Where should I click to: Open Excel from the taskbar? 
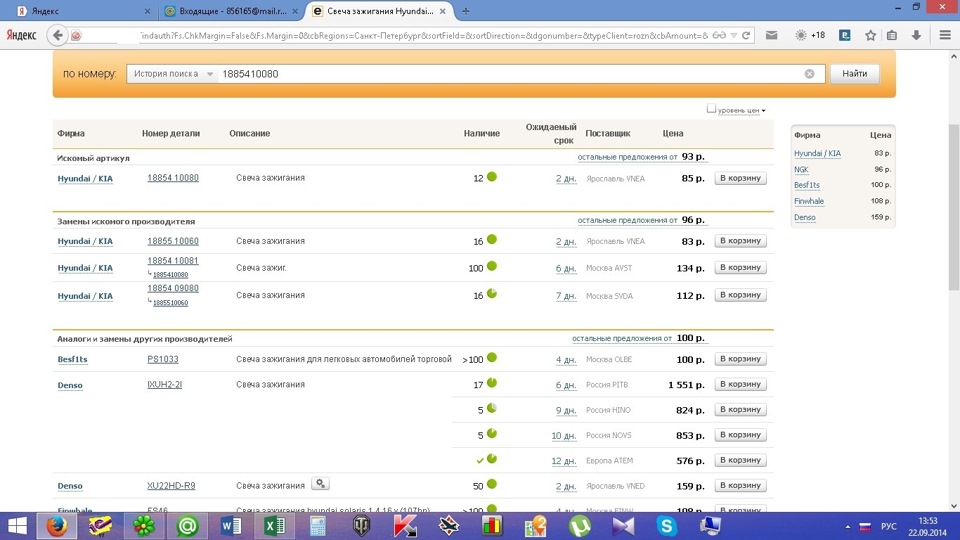coord(274,526)
